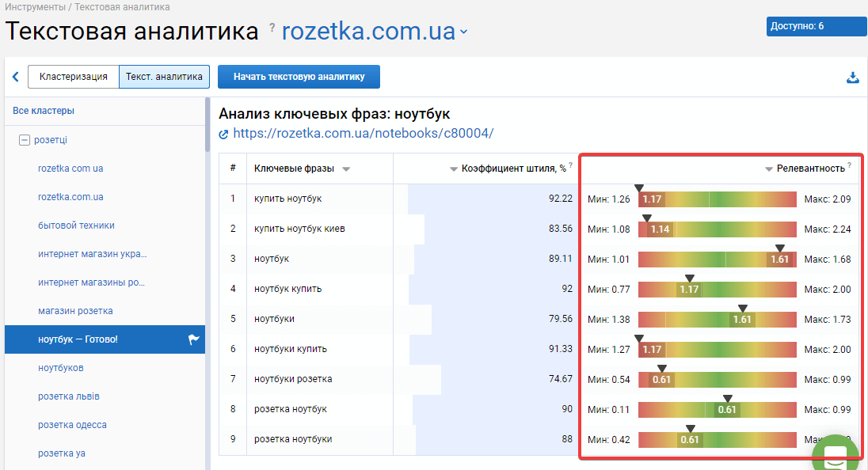Select the rozetka com ua cluster
868x470 pixels.
pos(70,168)
